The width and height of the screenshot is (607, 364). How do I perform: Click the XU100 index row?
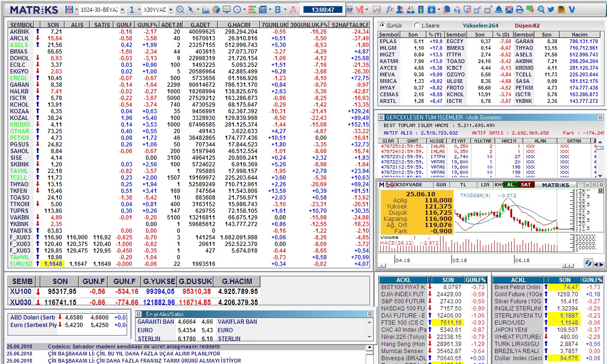coord(134,291)
